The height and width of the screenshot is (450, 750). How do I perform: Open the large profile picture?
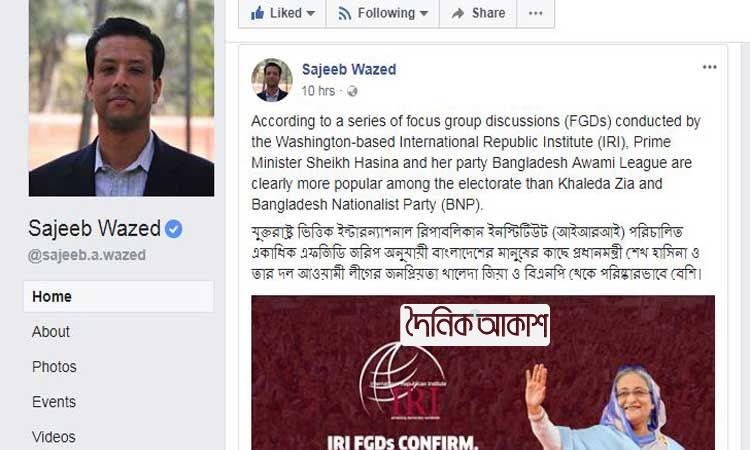click(x=121, y=98)
